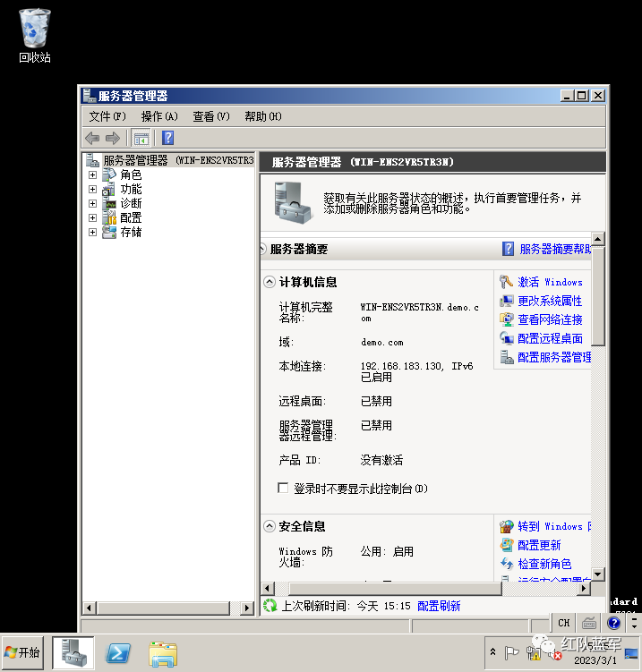Click the network tray icon with warning
This screenshot has width=642, height=672.
click(534, 654)
